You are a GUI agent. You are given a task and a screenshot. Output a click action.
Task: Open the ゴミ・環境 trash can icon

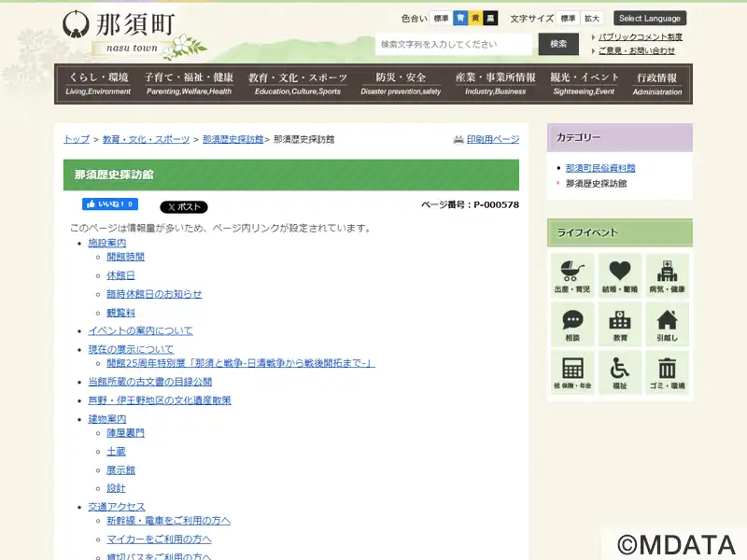click(x=668, y=372)
